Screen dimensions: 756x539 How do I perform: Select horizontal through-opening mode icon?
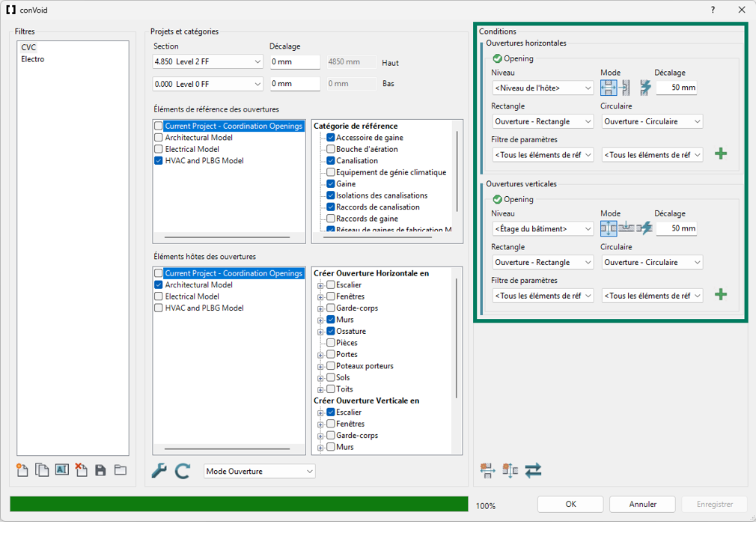(x=609, y=88)
